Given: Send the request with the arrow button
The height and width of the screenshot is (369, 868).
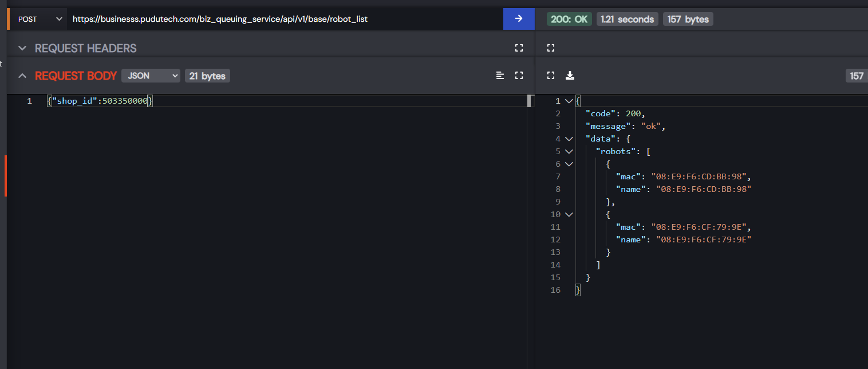Looking at the screenshot, I should [x=519, y=19].
